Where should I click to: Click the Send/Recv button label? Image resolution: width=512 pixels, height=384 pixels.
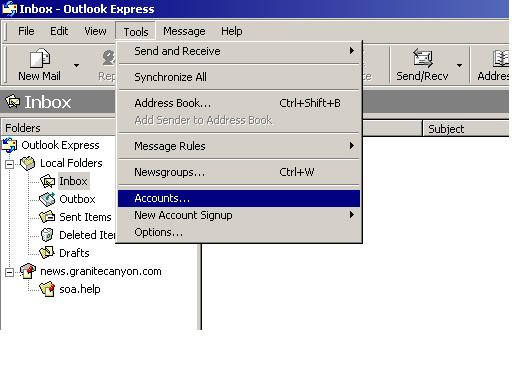(x=422, y=76)
